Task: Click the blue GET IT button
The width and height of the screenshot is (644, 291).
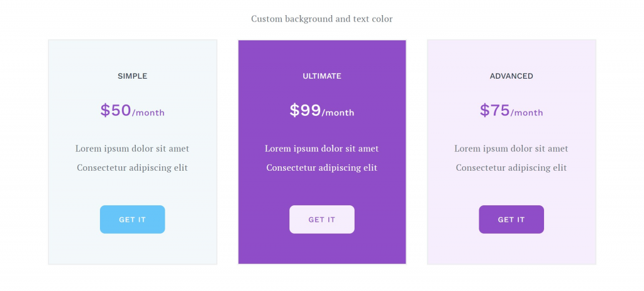Action: [132, 219]
